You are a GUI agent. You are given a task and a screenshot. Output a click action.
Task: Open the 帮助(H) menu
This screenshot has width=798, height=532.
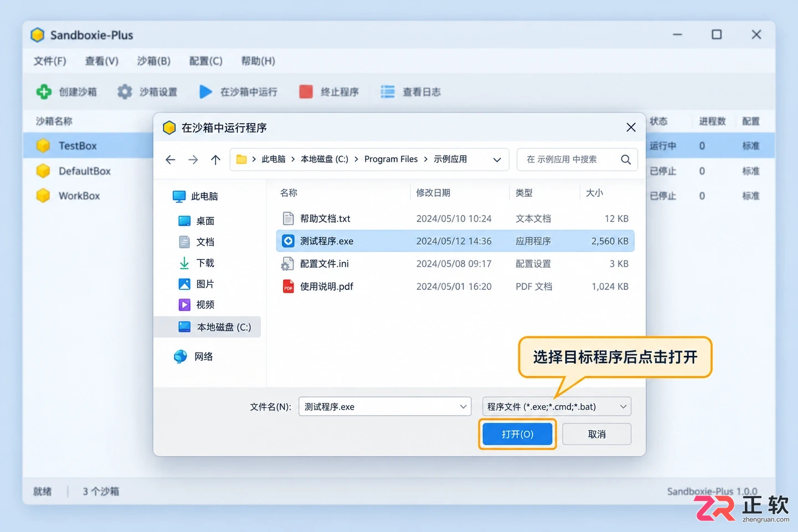258,61
